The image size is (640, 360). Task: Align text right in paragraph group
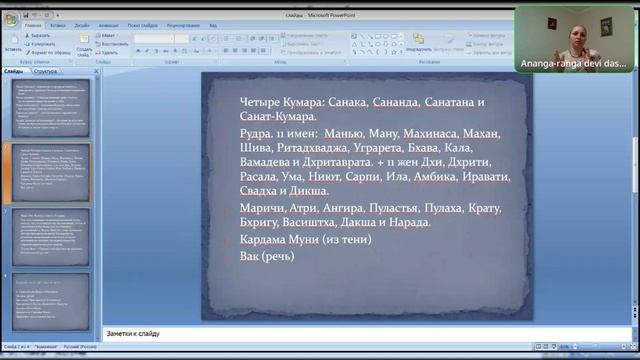(244, 51)
